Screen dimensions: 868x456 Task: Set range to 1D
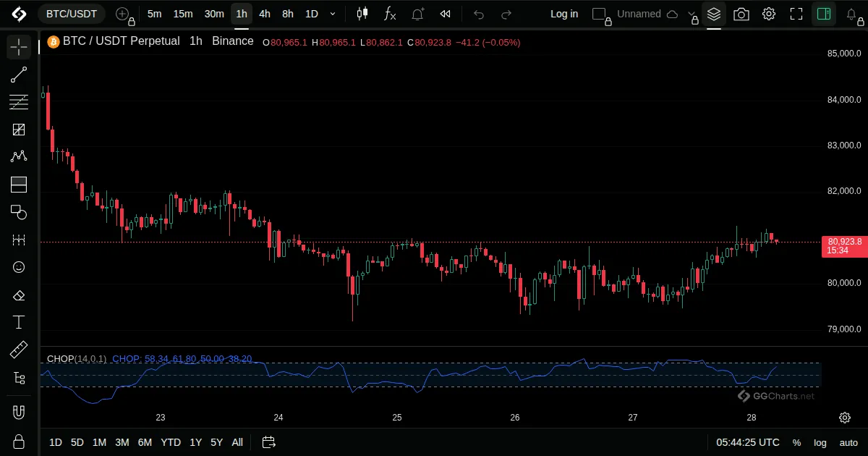55,442
